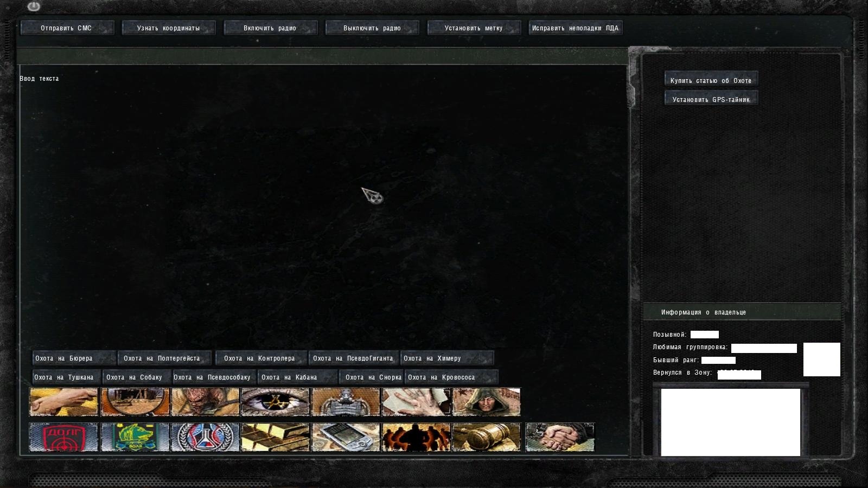Click the power icon in top-left corner
Image resolution: width=868 pixels, height=488 pixels.
(34, 6)
